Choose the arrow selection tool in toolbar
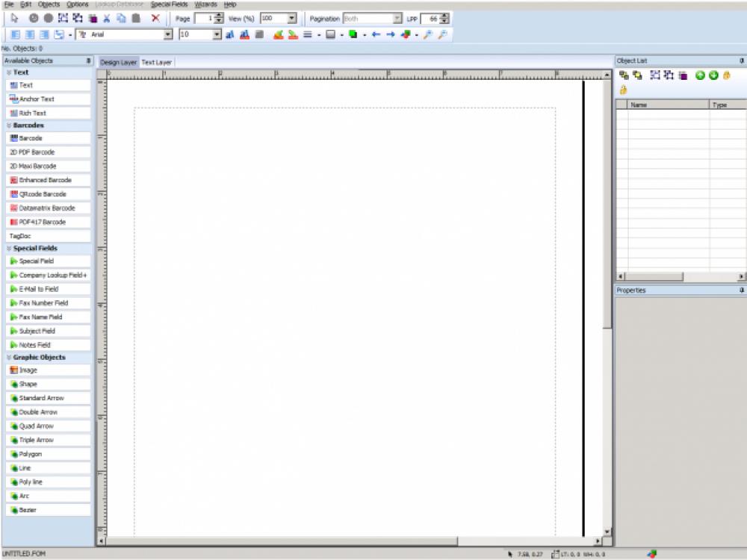This screenshot has width=747, height=560. (13, 18)
